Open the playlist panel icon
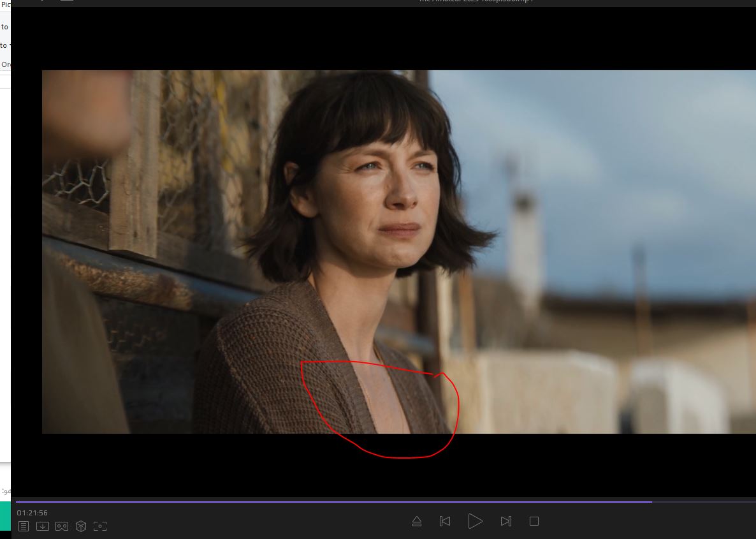 pos(24,526)
